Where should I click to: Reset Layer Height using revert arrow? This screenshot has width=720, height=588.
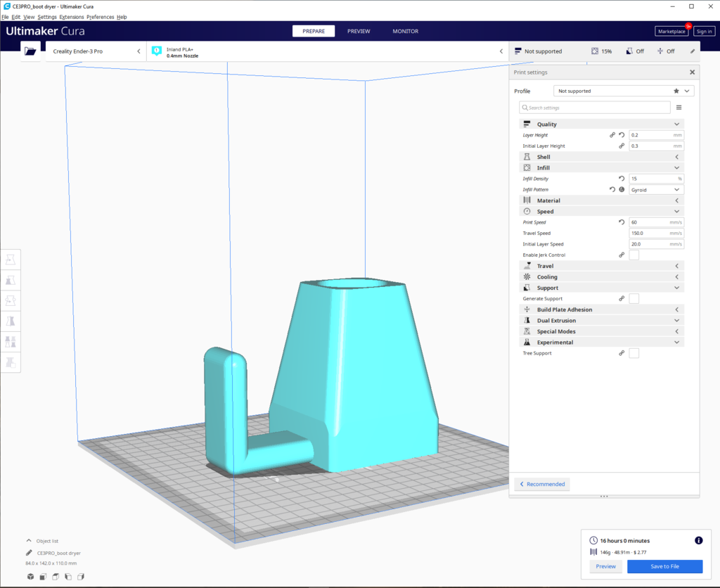[622, 135]
